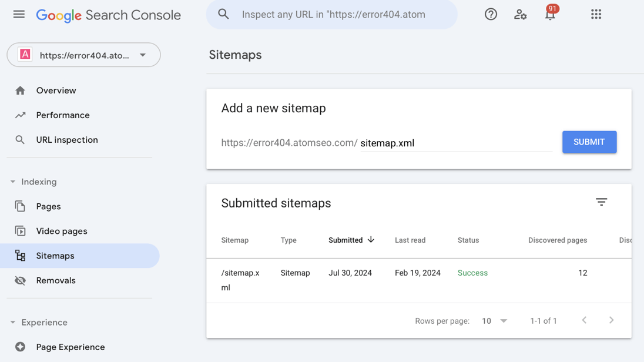Click the search magnifier in URL bar
644x362 pixels.
point(223,14)
